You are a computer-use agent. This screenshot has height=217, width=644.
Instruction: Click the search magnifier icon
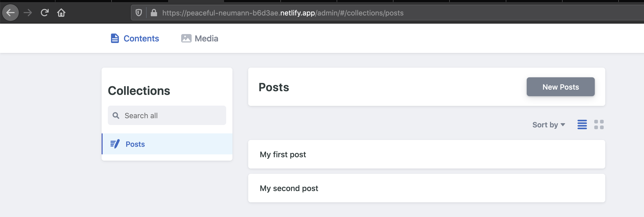pos(116,115)
